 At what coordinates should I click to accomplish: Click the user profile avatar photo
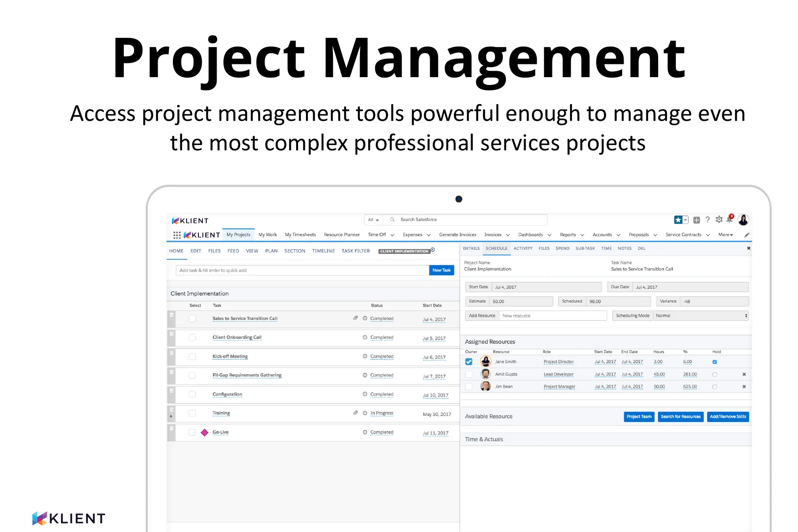(743, 220)
